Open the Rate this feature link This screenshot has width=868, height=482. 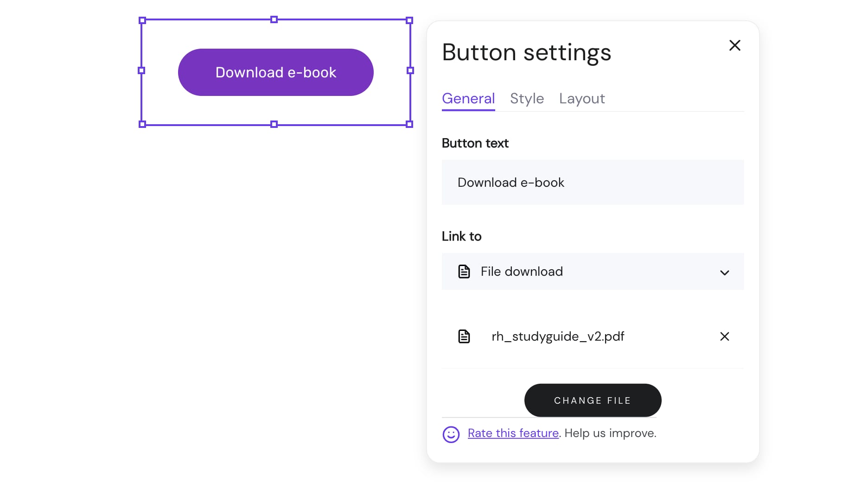513,433
